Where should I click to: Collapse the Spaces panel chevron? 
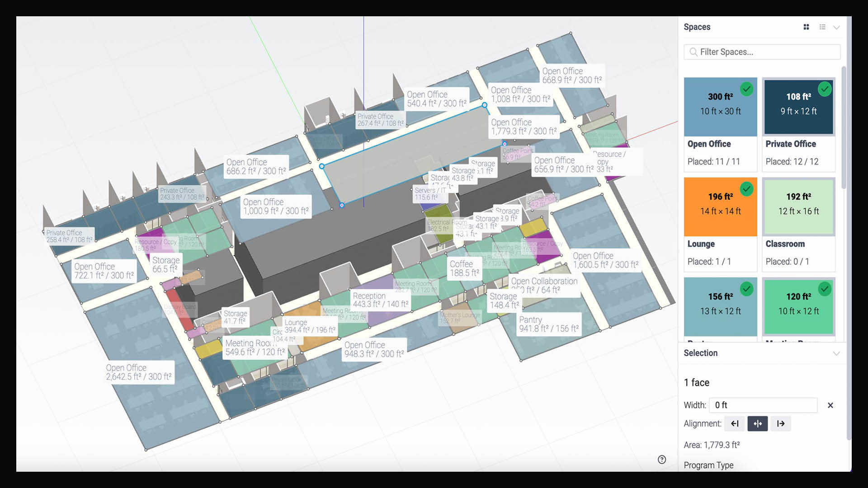pos(836,27)
